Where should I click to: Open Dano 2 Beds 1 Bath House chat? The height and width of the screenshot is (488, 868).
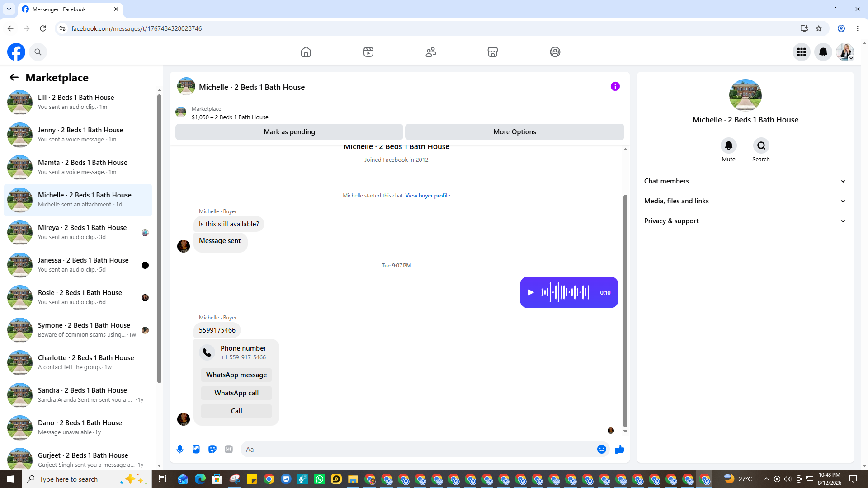coord(78,427)
